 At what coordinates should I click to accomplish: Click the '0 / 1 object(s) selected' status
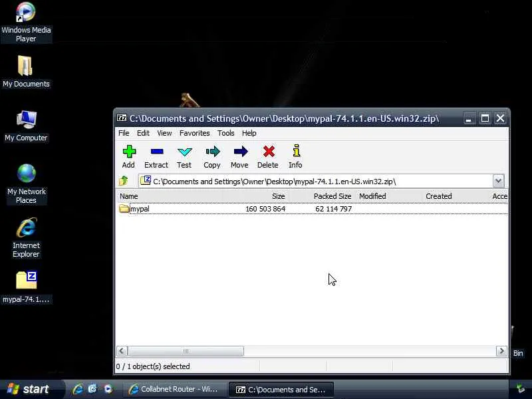tap(153, 366)
